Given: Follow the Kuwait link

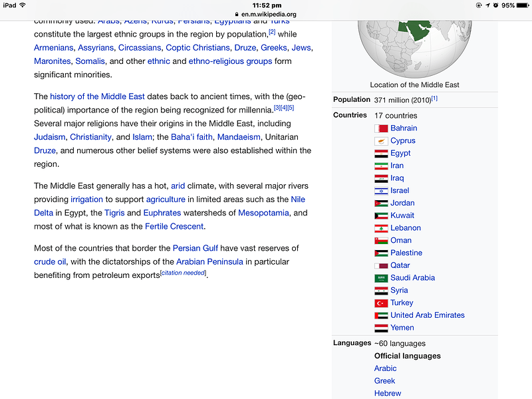Looking at the screenshot, I should (402, 215).
